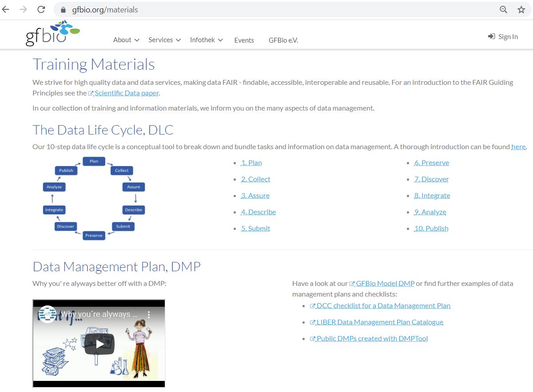This screenshot has width=533, height=392.
Task: Click the Plan box in the cycle diagram
Action: coord(94,161)
